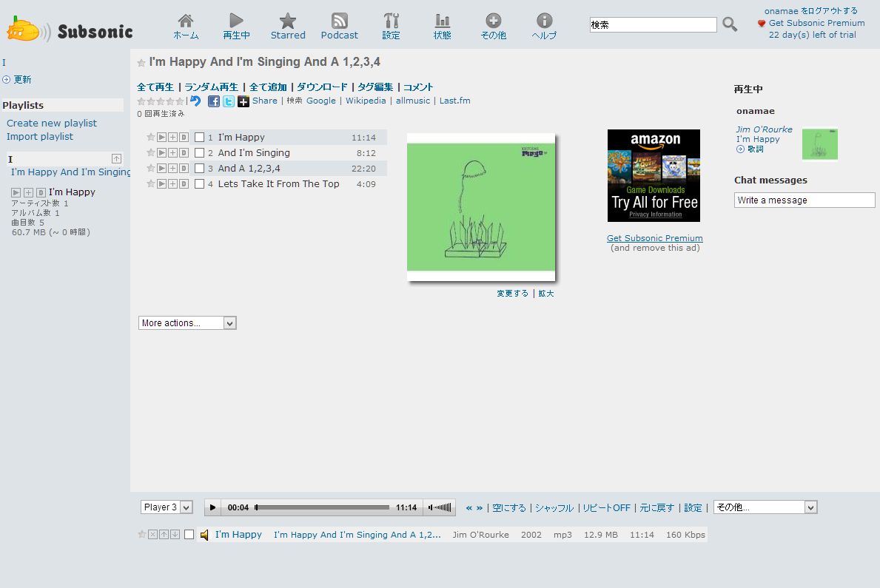Add track I'm Happy to the play queue
Image resolution: width=880 pixels, height=588 pixels.
coord(173,137)
